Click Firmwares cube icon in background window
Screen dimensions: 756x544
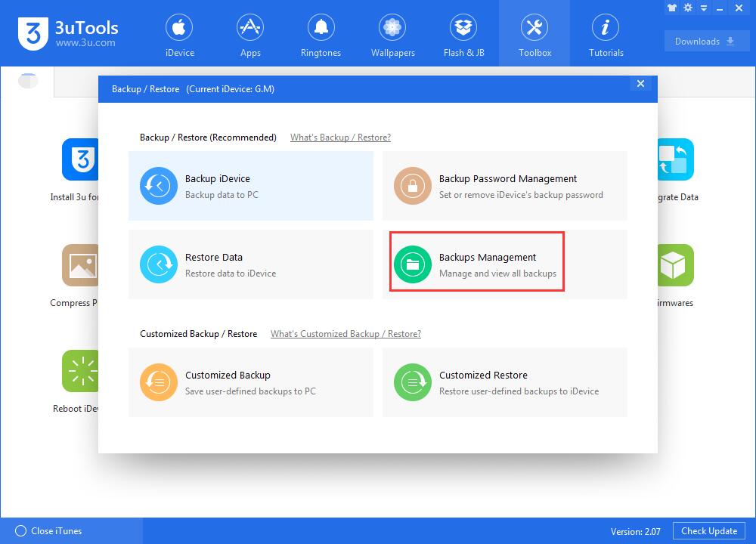[676, 265]
